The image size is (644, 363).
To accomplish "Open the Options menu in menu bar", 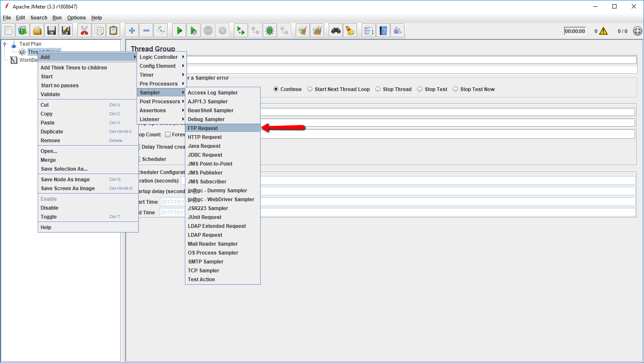I will point(76,18).
